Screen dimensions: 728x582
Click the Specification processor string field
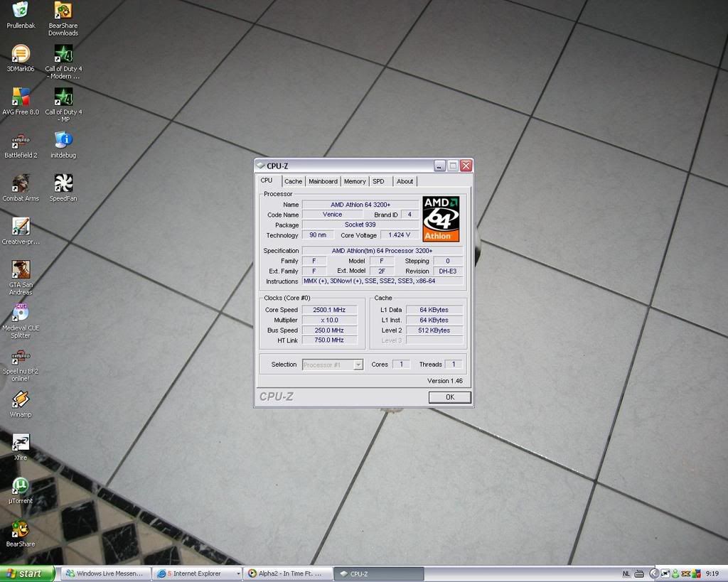(382, 251)
